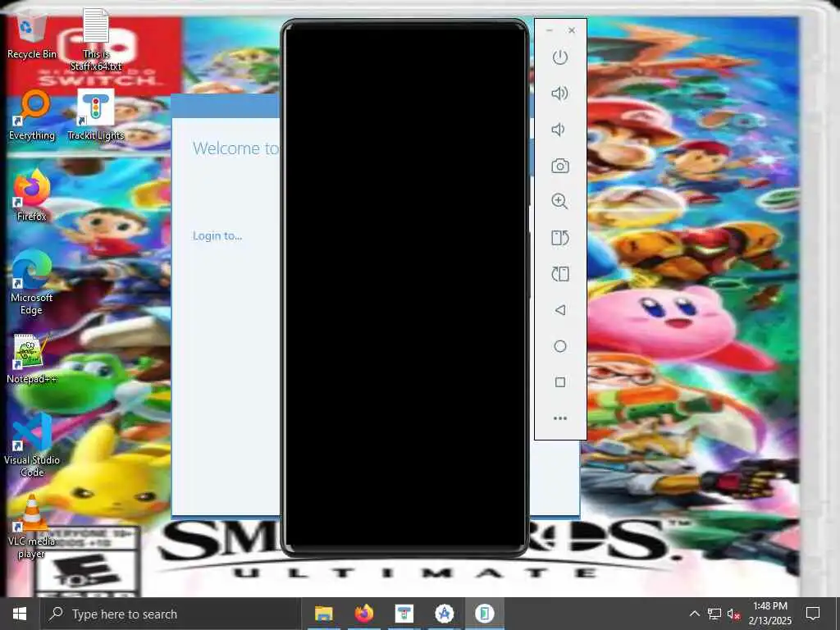Select the Trackit Lights desktop shortcut
This screenshot has width=840, height=630.
[x=95, y=116]
